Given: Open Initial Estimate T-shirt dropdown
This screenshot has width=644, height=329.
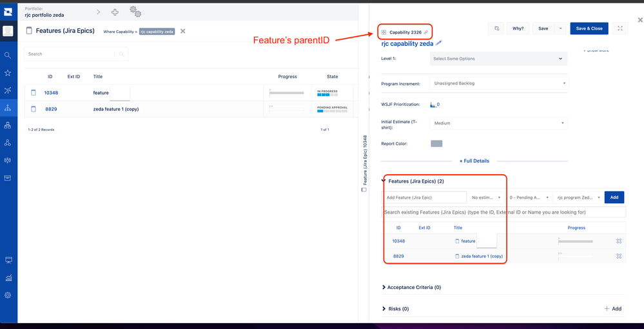Looking at the screenshot, I should [498, 123].
